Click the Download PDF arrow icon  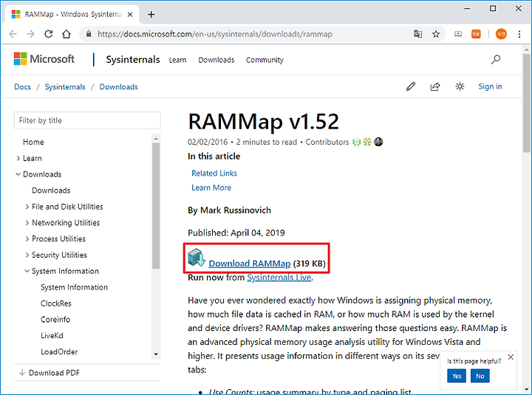(x=22, y=372)
